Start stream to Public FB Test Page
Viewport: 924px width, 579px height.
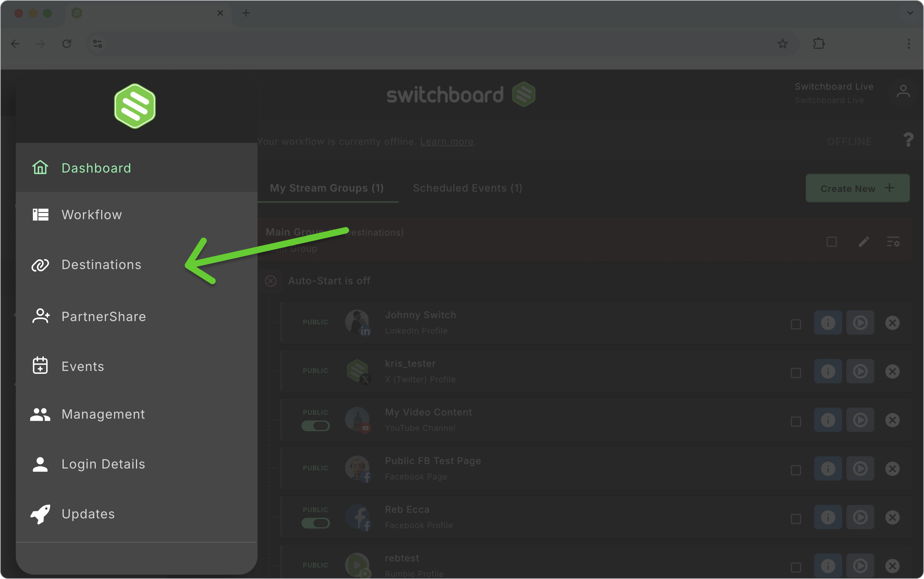(860, 469)
